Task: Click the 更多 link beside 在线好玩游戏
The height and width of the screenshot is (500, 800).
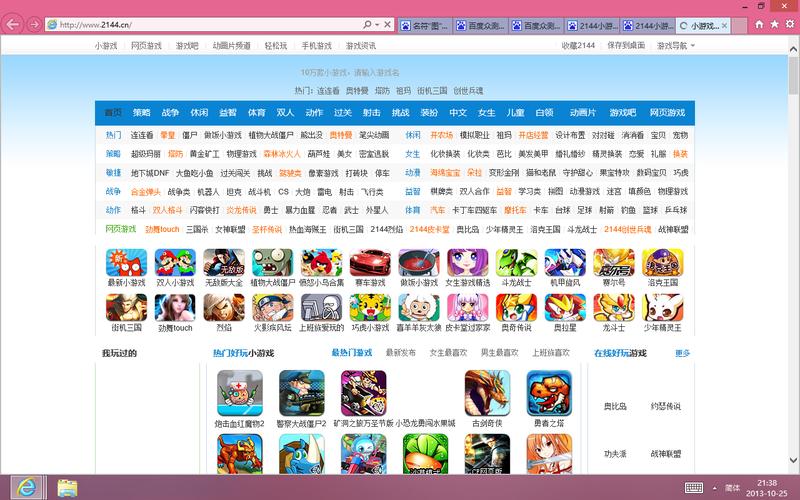Action: click(682, 353)
